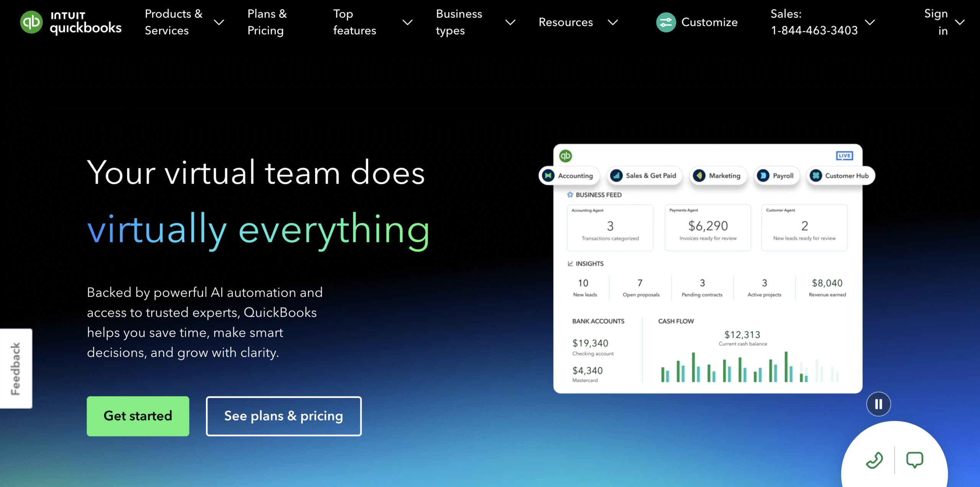Pause the hero animation
This screenshot has height=487, width=980.
click(x=879, y=404)
